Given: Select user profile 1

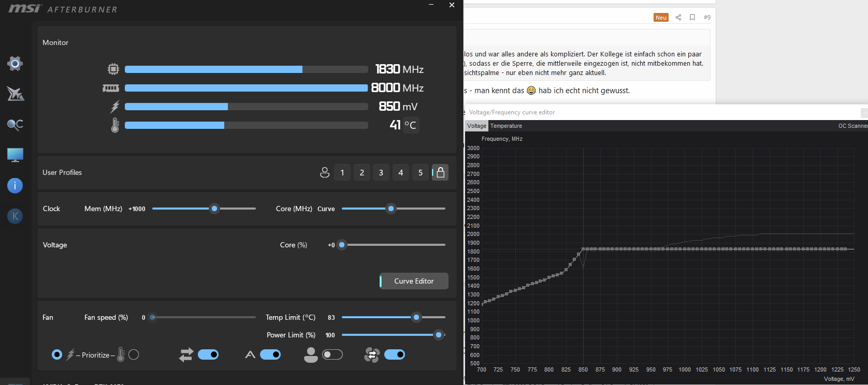Looking at the screenshot, I should 342,172.
